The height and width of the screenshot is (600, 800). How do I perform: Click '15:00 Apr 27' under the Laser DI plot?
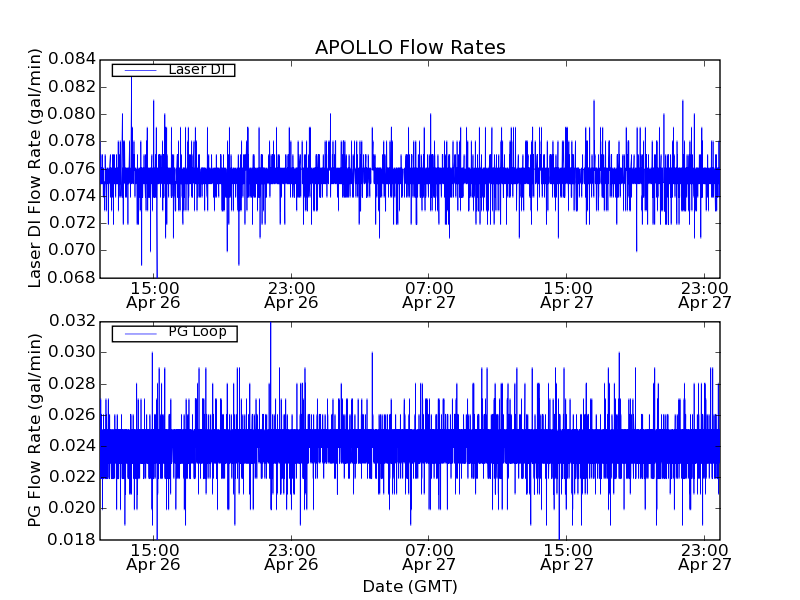click(x=567, y=295)
